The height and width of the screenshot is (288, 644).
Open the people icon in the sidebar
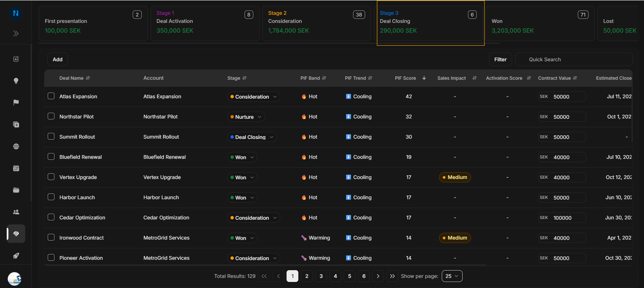pos(16,212)
